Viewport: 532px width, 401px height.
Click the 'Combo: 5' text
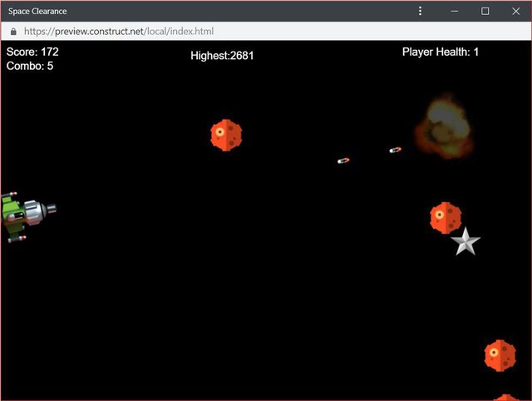point(30,66)
